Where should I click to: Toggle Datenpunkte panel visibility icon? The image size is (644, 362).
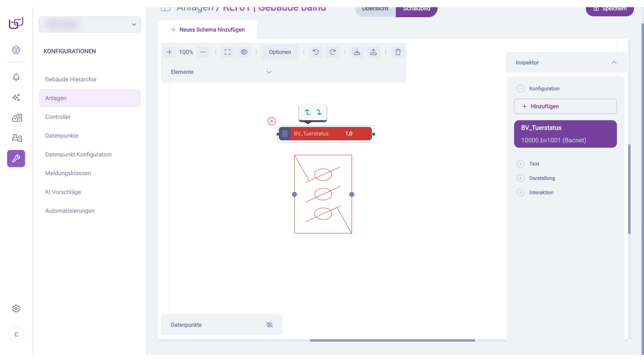tap(269, 325)
